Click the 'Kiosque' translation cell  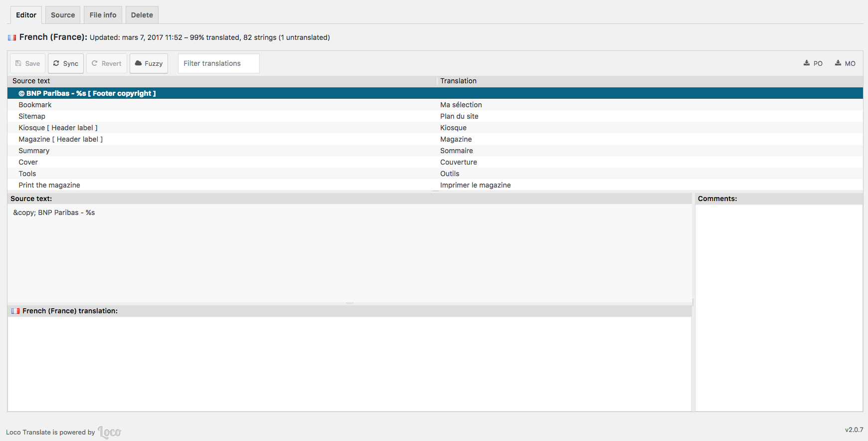[453, 128]
